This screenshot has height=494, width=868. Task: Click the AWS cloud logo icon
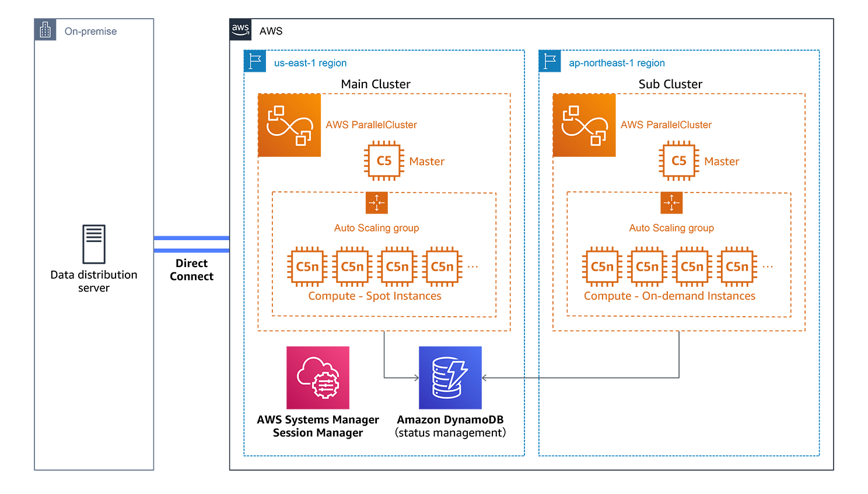[x=240, y=30]
